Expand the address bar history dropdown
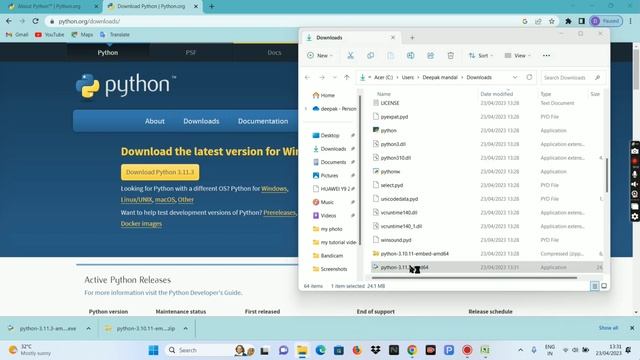640x360 pixels. (515, 78)
